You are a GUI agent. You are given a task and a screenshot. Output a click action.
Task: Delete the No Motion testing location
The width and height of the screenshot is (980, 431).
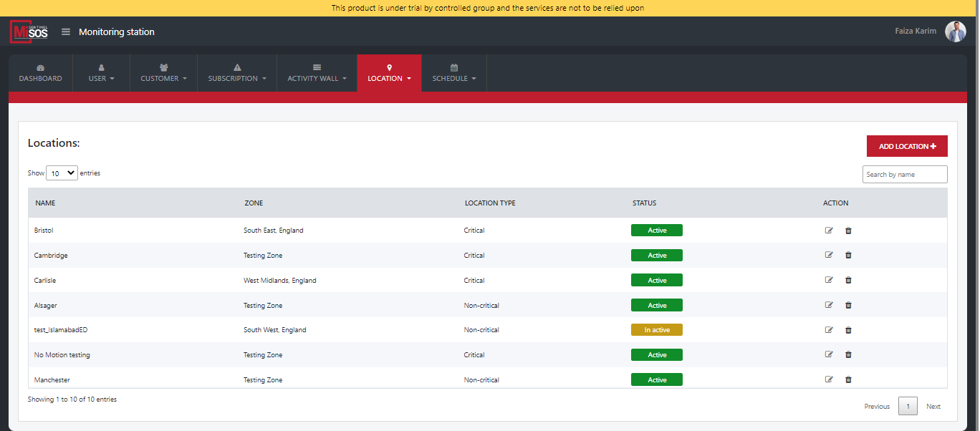(848, 355)
